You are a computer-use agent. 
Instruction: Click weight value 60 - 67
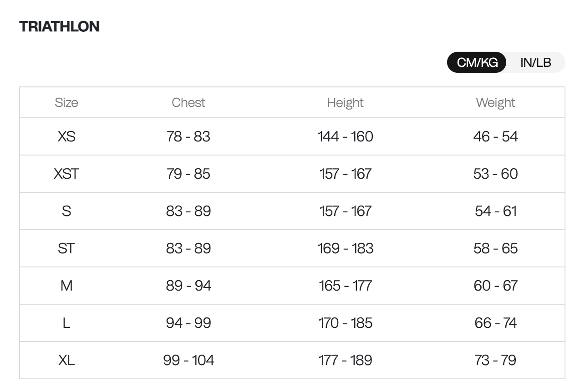point(495,285)
